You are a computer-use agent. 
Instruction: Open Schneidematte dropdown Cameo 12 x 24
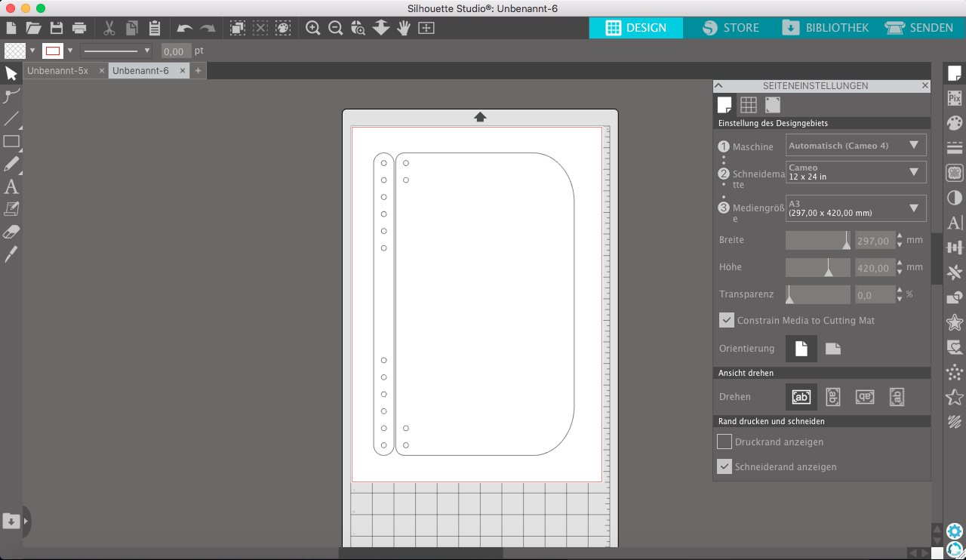[x=856, y=172]
